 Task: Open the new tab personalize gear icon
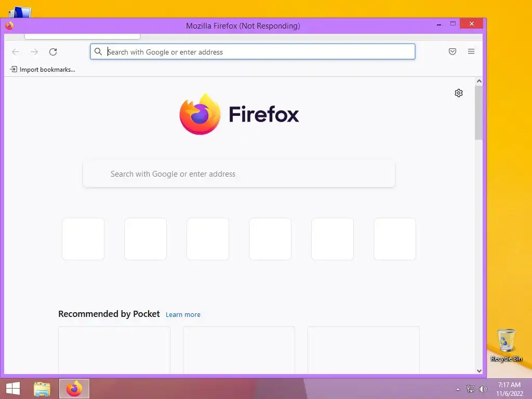coord(458,93)
